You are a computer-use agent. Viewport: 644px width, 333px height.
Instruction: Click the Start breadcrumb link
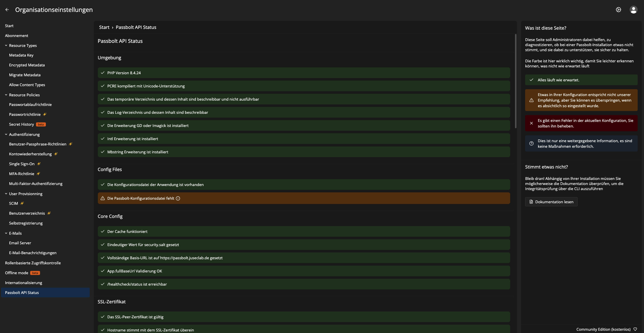click(104, 27)
